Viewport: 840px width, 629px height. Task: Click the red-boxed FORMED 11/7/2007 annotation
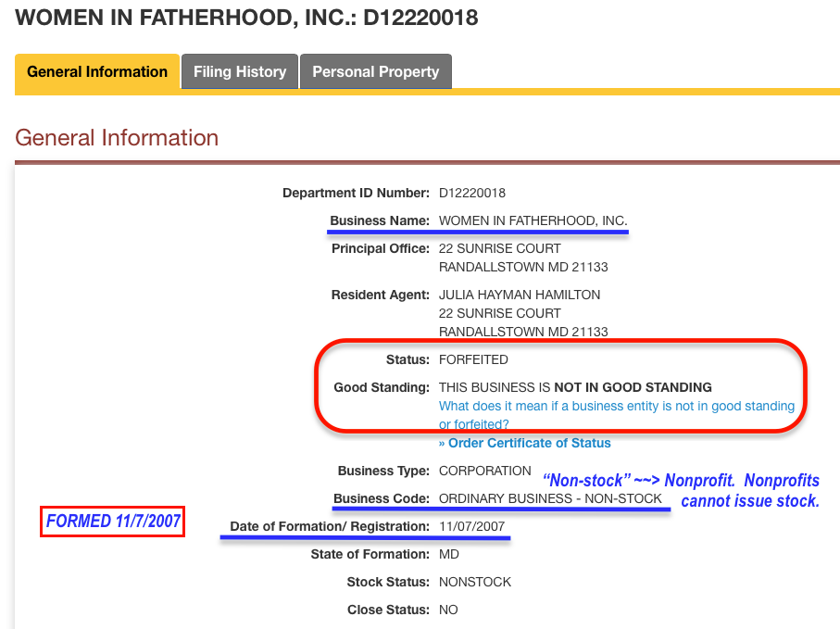tap(113, 522)
